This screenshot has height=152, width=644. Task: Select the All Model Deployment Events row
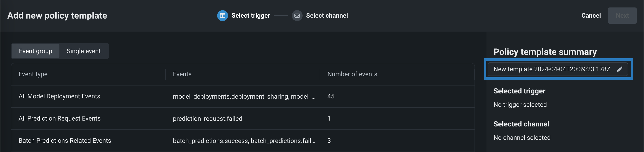click(59, 96)
